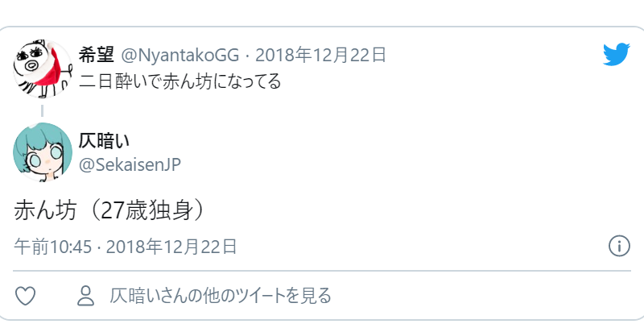Select the 二日酔いで赤ん坊になってる tweet text
644x324 pixels.
click(180, 81)
